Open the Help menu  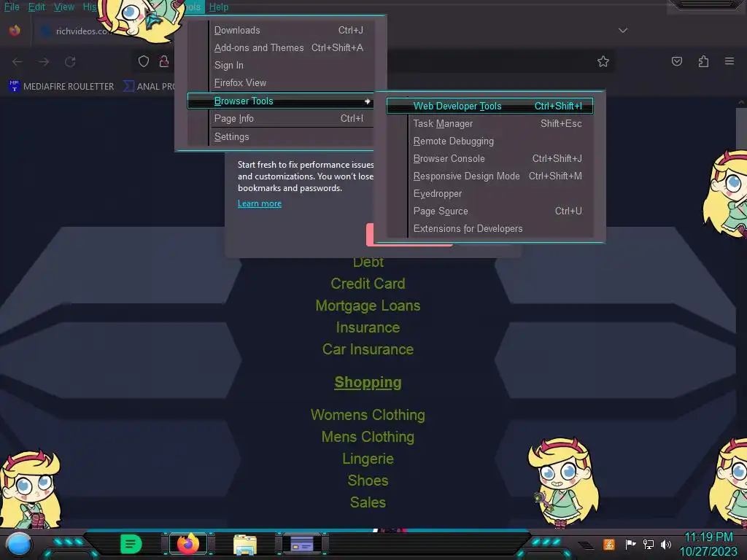coord(219,7)
